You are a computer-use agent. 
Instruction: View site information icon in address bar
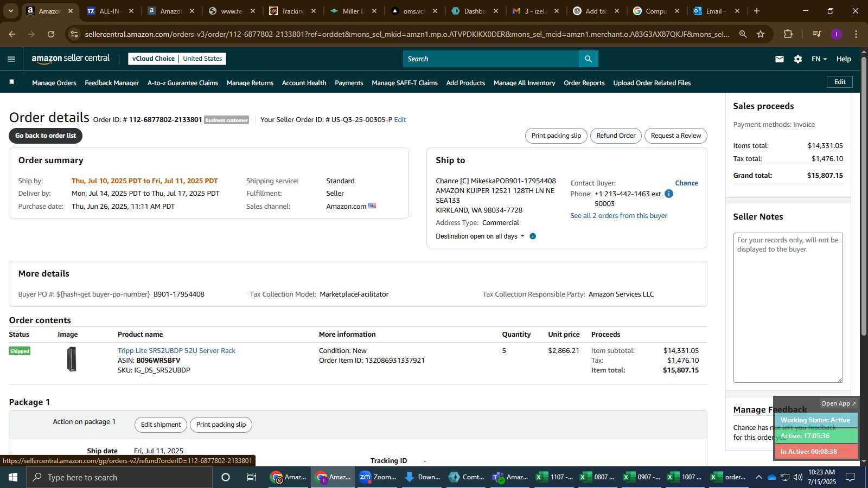74,34
